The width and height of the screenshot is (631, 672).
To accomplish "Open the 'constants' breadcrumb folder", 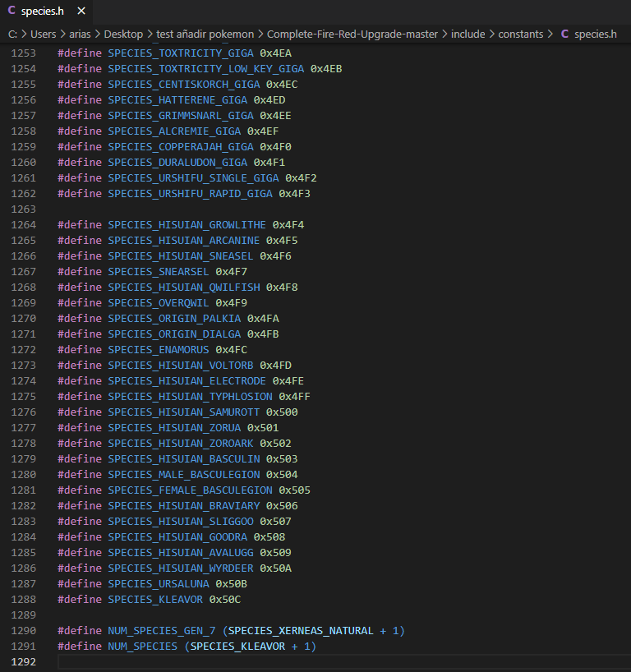I will (x=520, y=34).
